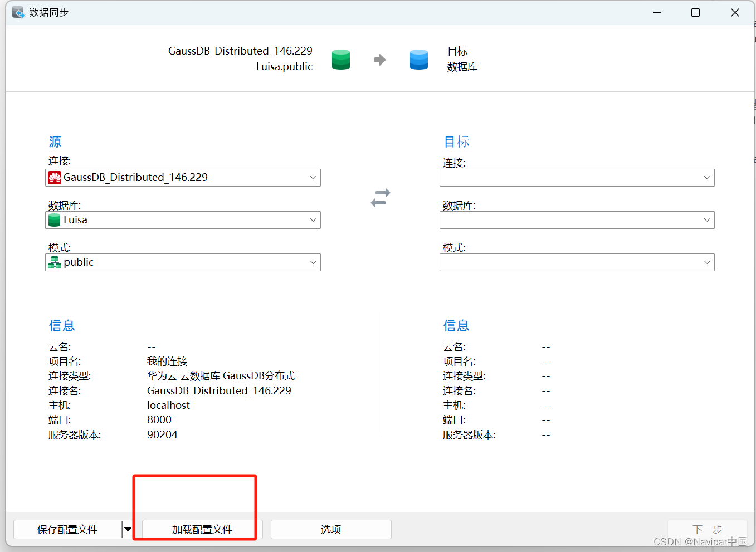
Task: Maximize the 数据同步 window
Action: pos(695,12)
